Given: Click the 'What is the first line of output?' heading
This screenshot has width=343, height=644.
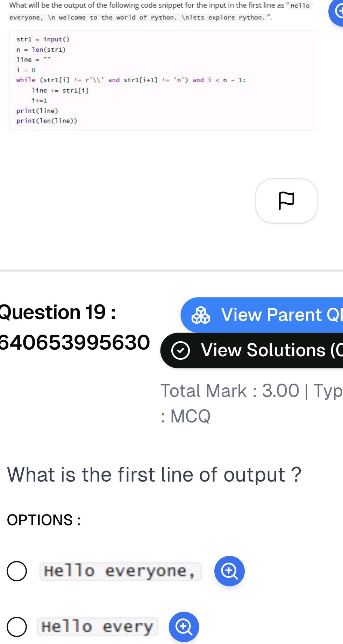Looking at the screenshot, I should (154, 475).
